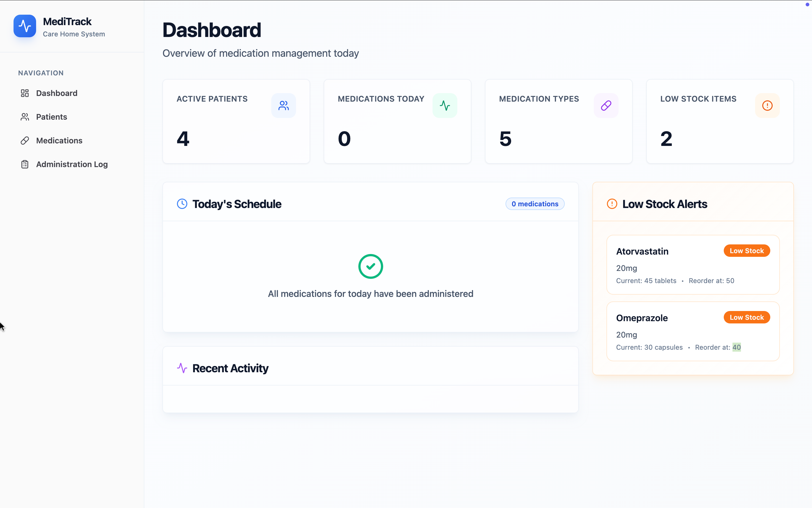Click the Medications Today pulse icon
Viewport: 812px width, 508px height.
tap(445, 106)
